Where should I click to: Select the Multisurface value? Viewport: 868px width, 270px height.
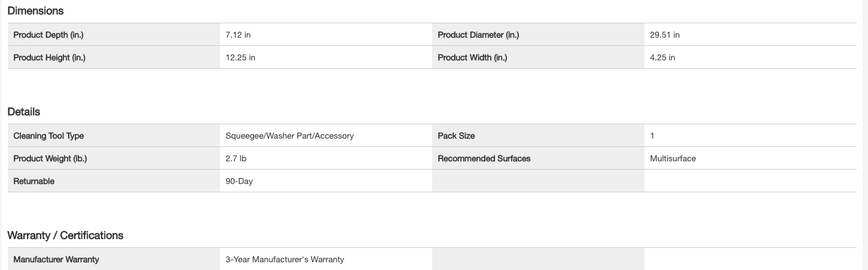tap(673, 158)
